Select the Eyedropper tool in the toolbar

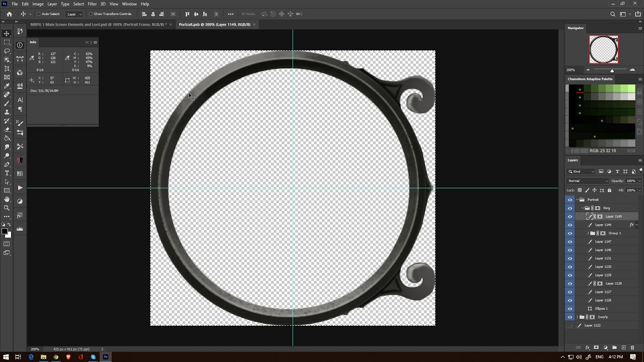pos(7,86)
